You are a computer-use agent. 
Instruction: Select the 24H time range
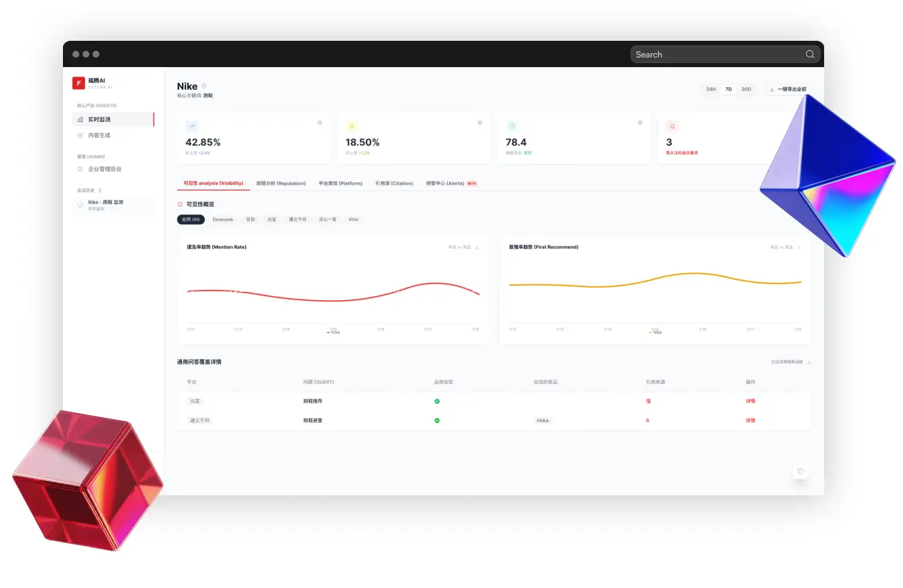pyautogui.click(x=711, y=89)
